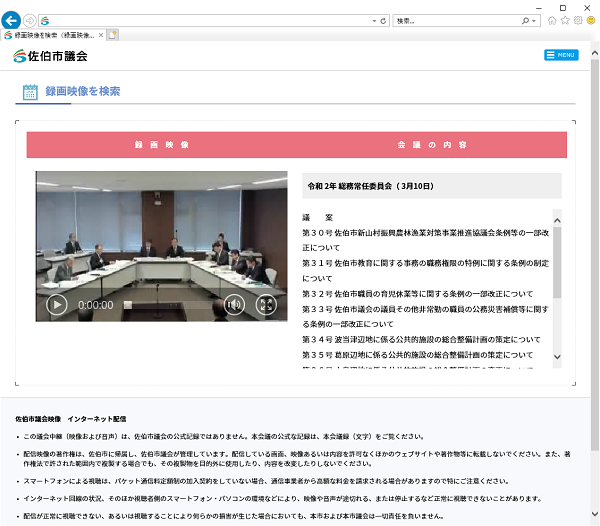Mute the video with speaker icon
Screen dimensions: 600x526
(234, 305)
